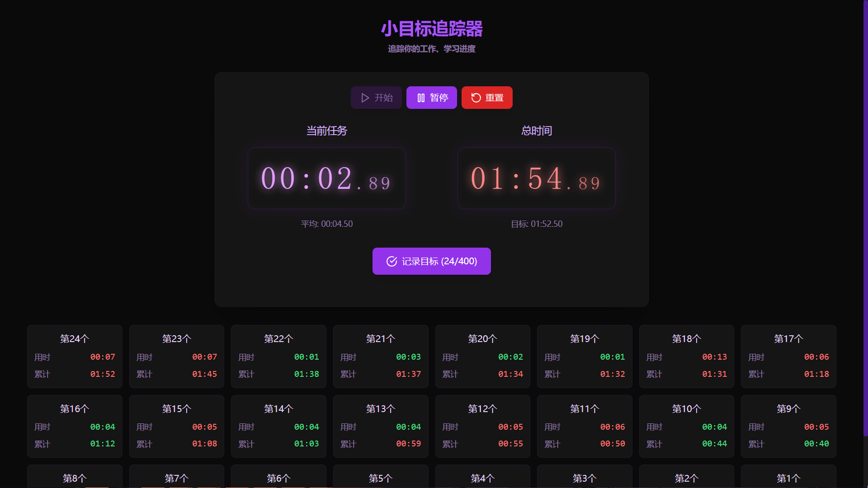
Task: Select the 第20个 card heading
Action: (482, 339)
